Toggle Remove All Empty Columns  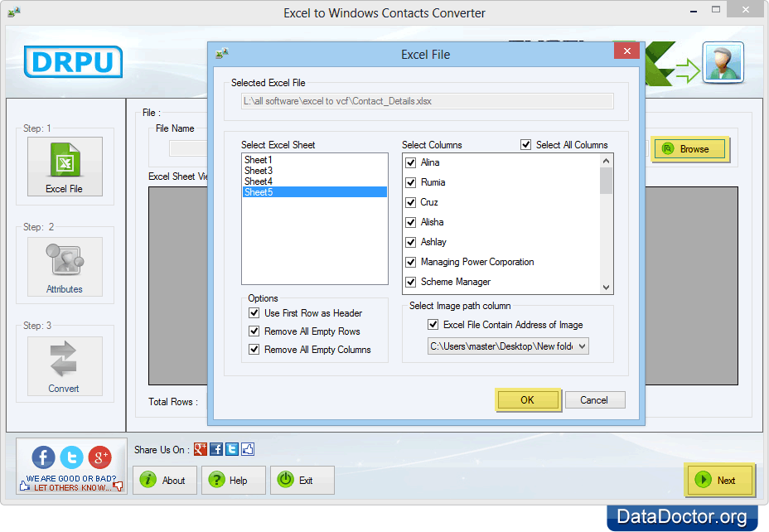(x=254, y=350)
